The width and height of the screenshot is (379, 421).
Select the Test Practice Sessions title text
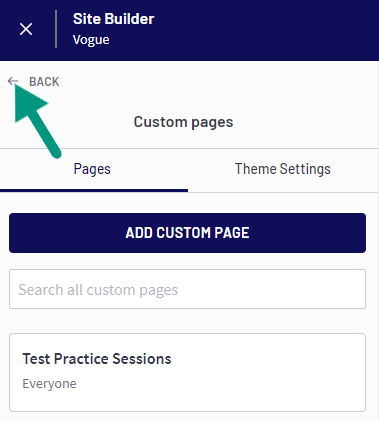click(x=97, y=359)
